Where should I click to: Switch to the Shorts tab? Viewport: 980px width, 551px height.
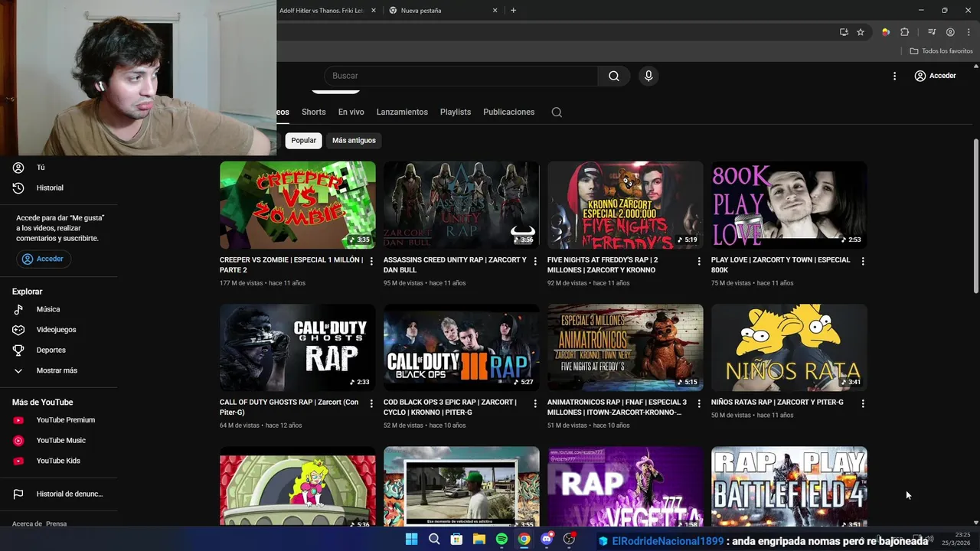[314, 112]
